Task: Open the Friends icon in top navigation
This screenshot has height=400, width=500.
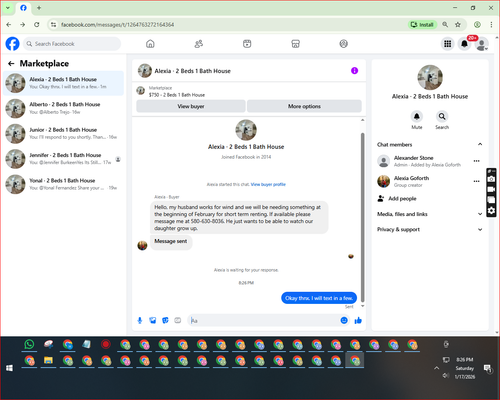Action: (x=199, y=44)
